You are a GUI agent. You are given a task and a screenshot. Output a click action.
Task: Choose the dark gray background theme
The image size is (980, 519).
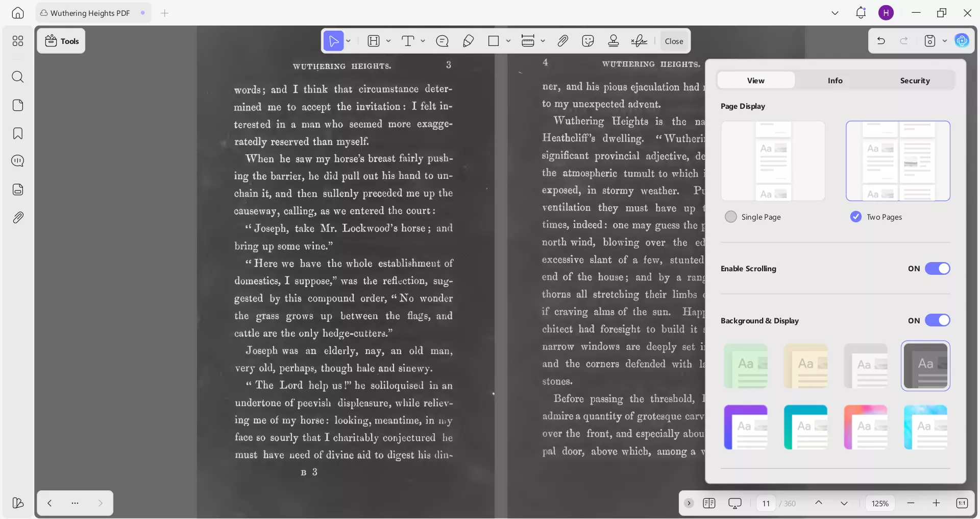925,366
